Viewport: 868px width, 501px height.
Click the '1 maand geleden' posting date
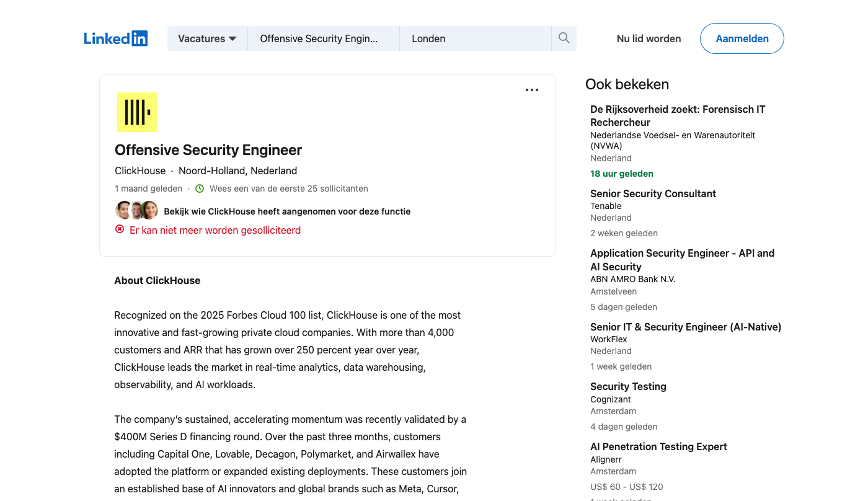click(149, 188)
